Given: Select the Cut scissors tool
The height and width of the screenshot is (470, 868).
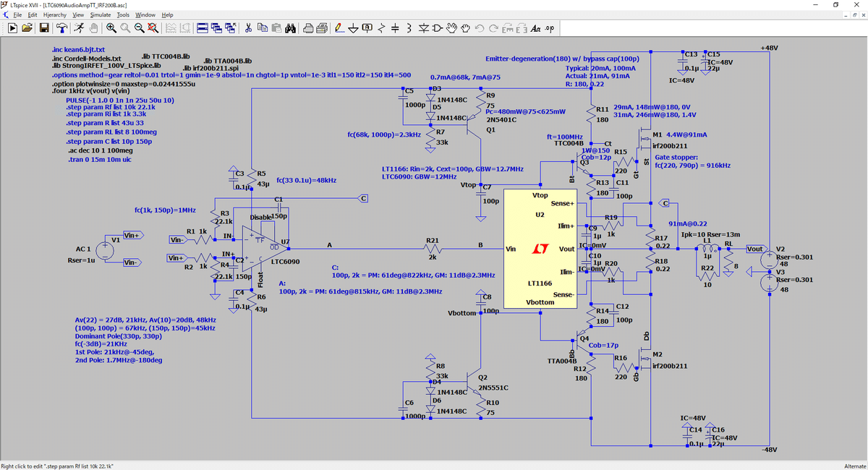Looking at the screenshot, I should pos(248,28).
